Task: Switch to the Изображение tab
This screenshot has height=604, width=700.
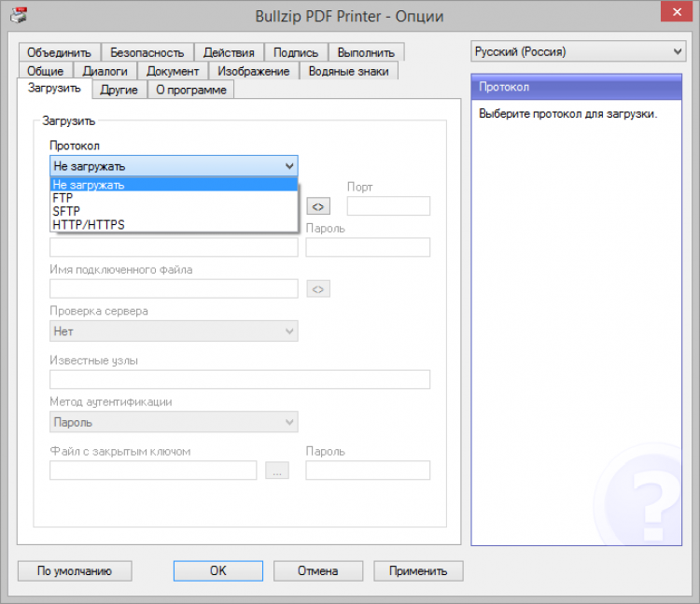Action: coord(254,72)
